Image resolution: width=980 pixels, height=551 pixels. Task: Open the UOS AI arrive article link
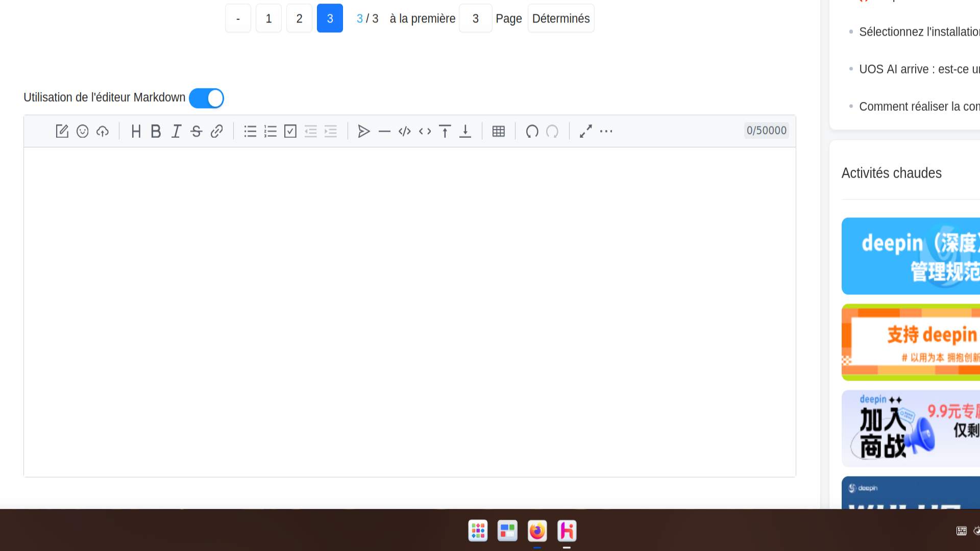tap(919, 69)
